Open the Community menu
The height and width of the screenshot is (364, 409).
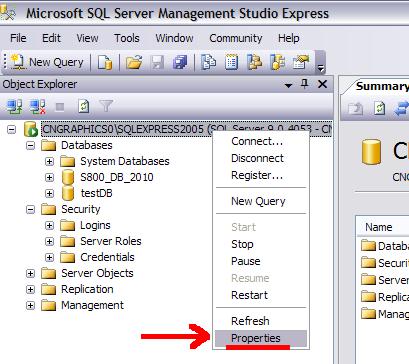point(236,38)
